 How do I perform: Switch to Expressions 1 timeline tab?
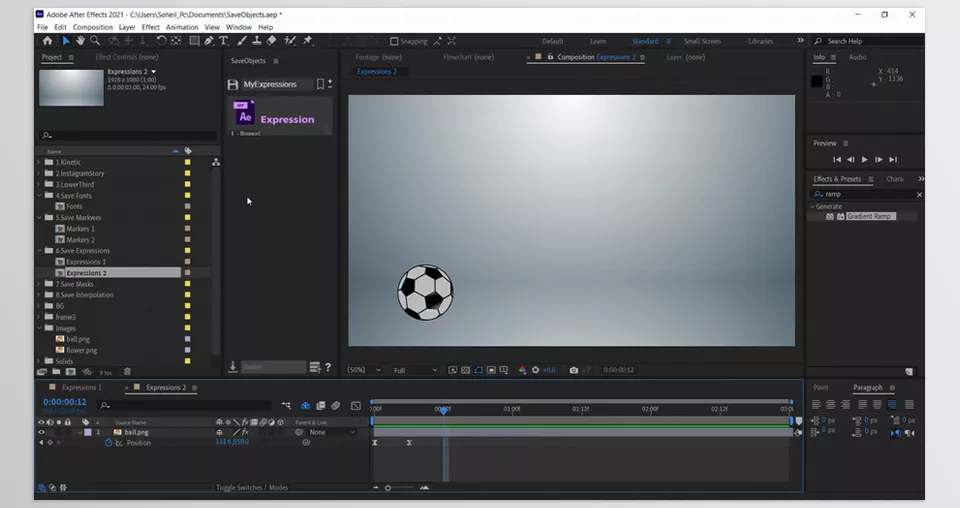[x=81, y=387]
